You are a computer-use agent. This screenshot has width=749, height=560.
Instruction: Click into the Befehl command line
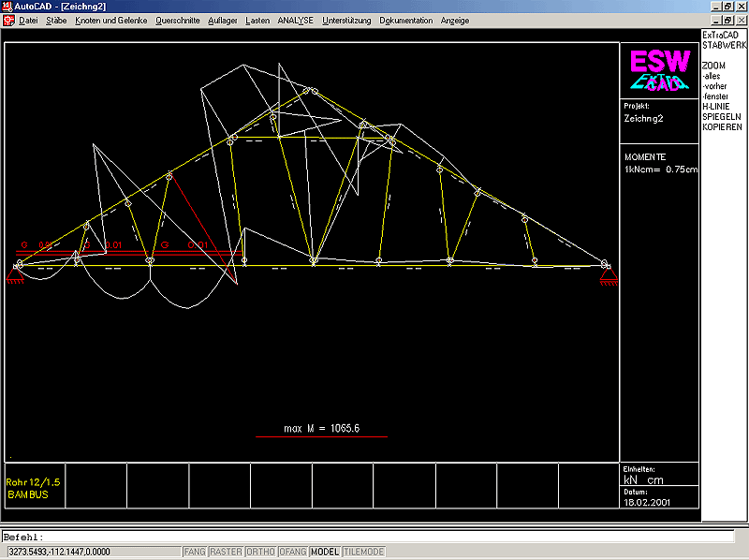[368, 537]
